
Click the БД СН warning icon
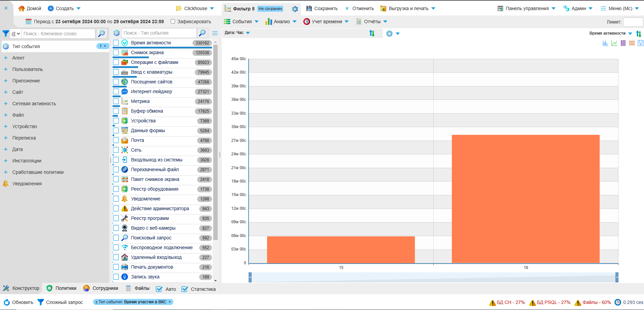coord(492,303)
